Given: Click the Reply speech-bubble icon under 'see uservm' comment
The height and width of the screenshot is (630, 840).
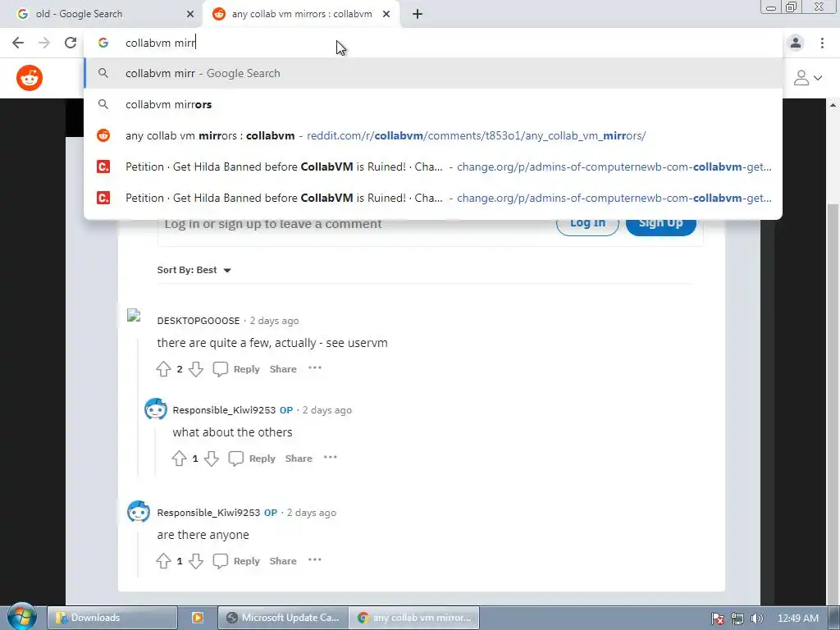Looking at the screenshot, I should pos(220,368).
